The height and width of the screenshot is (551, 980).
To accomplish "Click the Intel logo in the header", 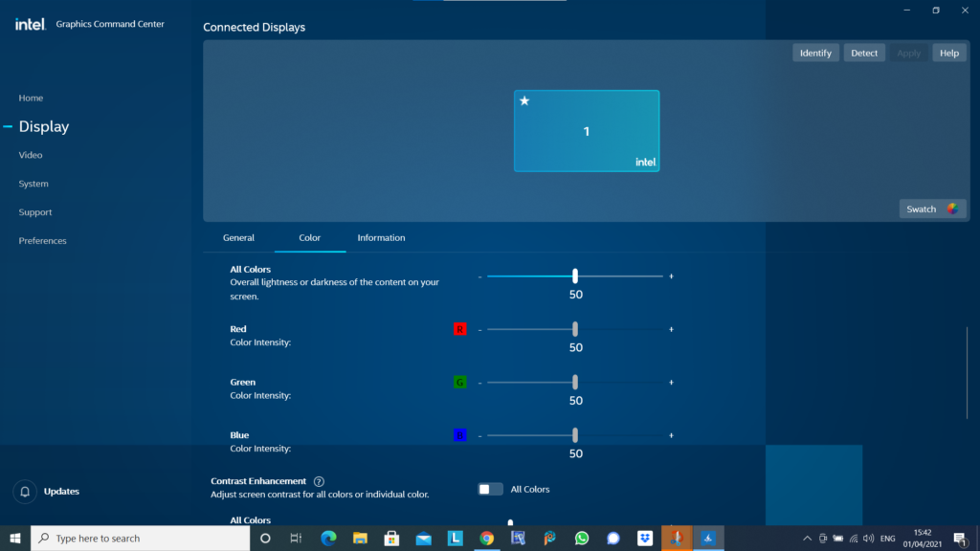I will point(31,24).
